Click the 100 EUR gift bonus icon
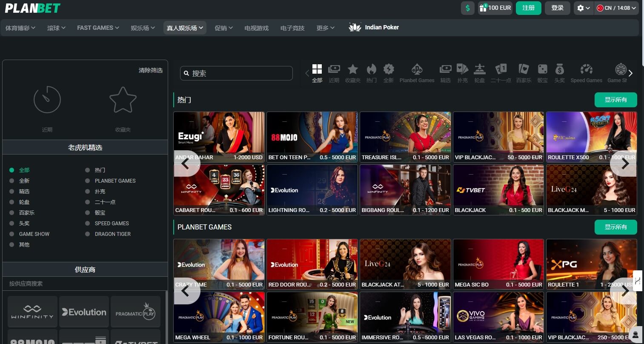This screenshot has width=644, height=344. click(x=483, y=8)
